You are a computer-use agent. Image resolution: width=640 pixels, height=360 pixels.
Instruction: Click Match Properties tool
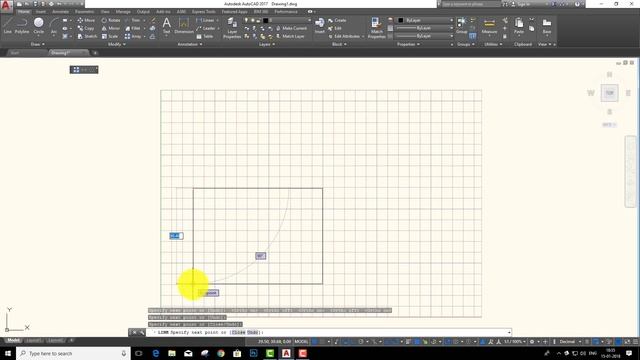click(376, 28)
